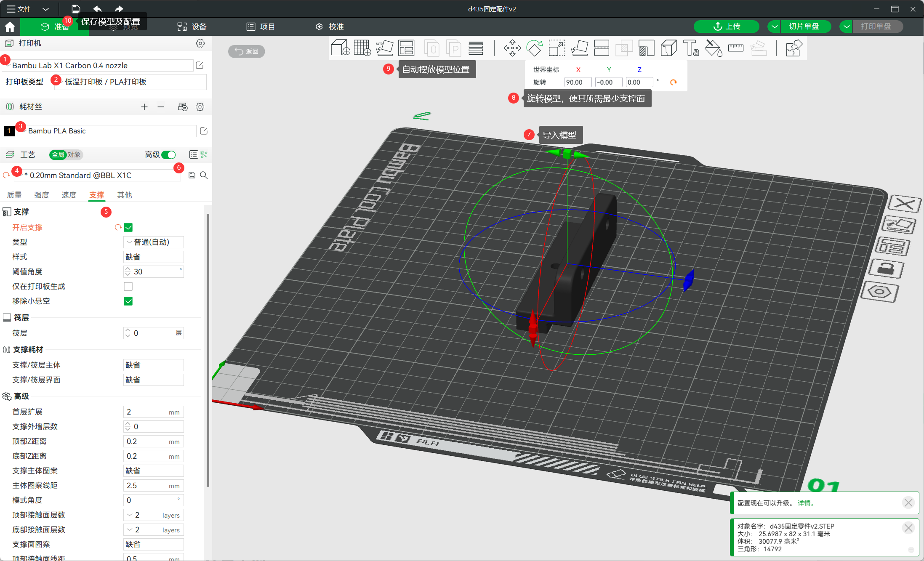Click the save project floppy icon
The width and height of the screenshot is (924, 561).
click(x=76, y=9)
